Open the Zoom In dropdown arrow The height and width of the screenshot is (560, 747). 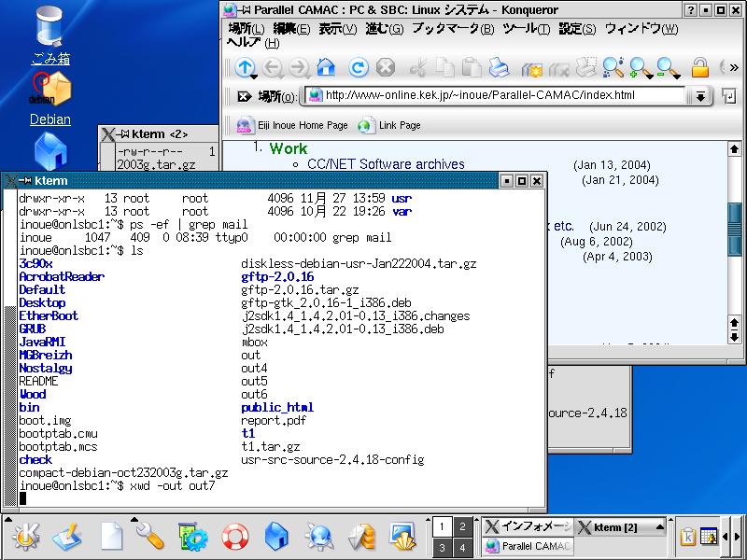click(649, 77)
